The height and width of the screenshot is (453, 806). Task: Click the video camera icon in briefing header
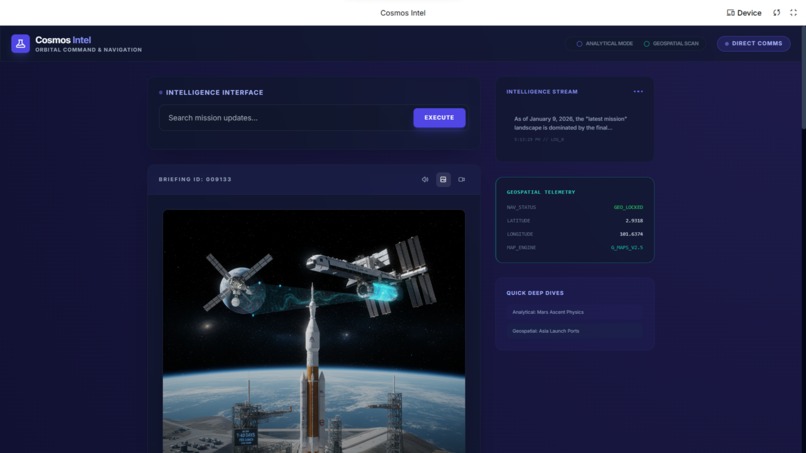click(x=462, y=179)
